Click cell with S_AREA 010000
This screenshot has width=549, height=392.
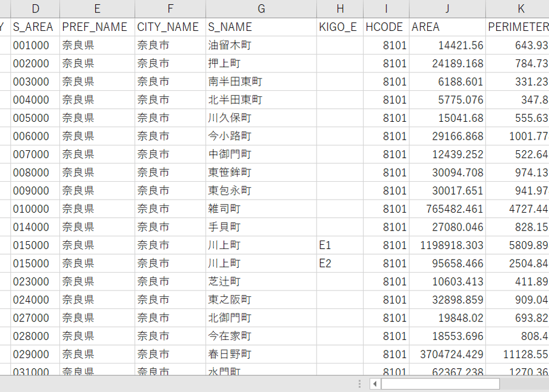(36, 209)
